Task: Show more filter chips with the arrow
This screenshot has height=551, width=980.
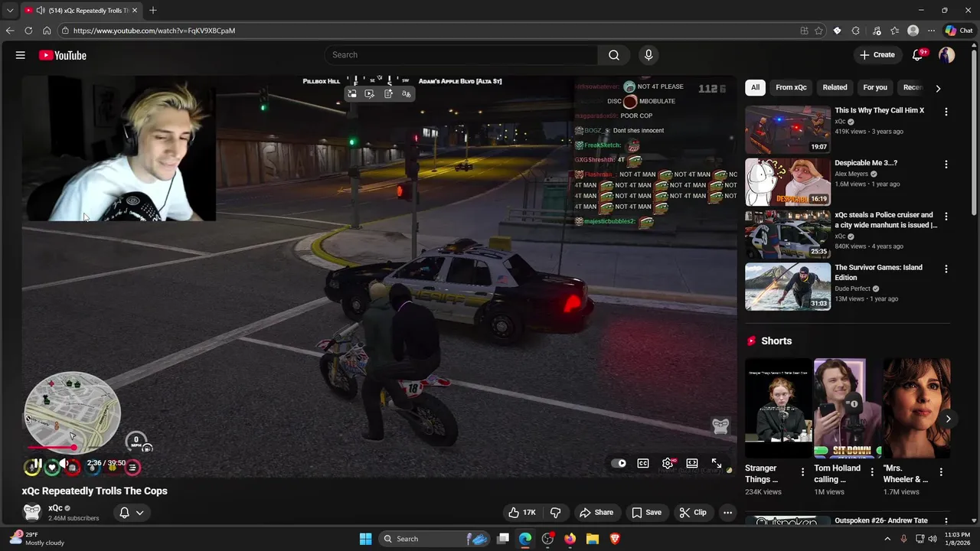Action: click(938, 88)
